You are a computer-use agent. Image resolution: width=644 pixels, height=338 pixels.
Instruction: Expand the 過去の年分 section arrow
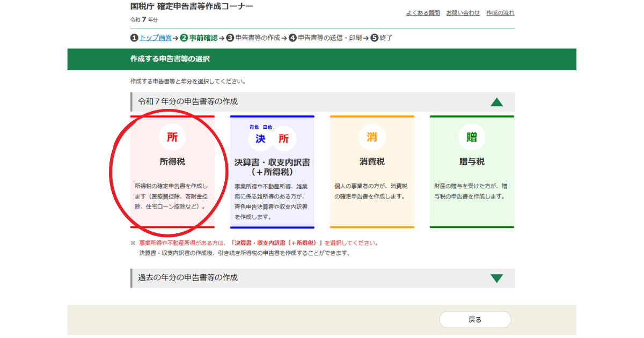(x=496, y=278)
